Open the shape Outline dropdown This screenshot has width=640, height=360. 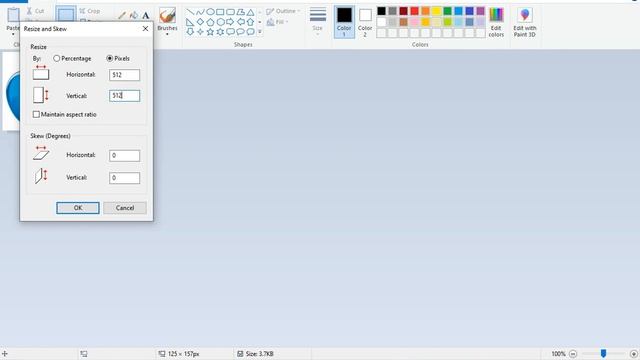pos(283,11)
